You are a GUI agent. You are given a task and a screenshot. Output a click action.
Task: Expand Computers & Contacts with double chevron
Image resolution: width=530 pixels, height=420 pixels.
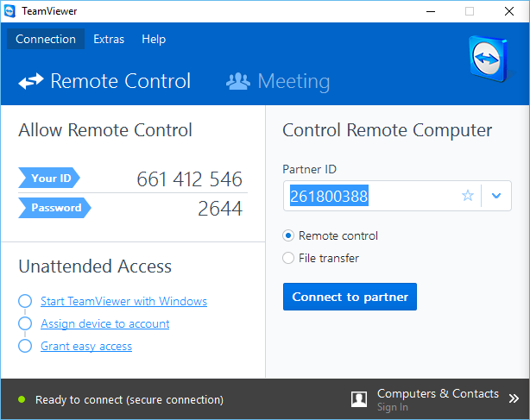click(x=514, y=398)
